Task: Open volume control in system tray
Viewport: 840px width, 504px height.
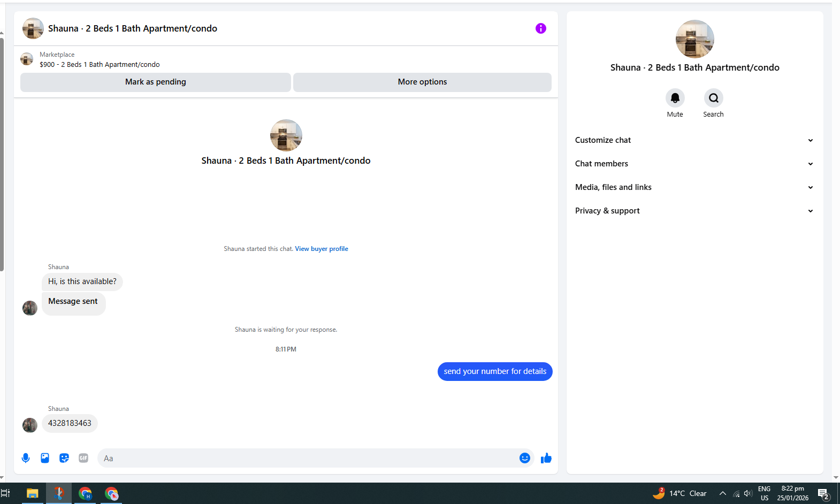Action: [748, 494]
